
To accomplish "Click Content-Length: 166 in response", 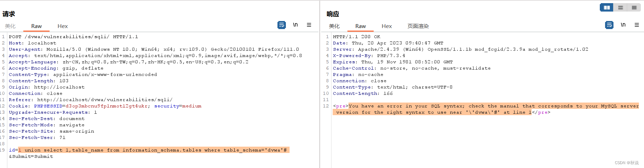I will point(363,93).
